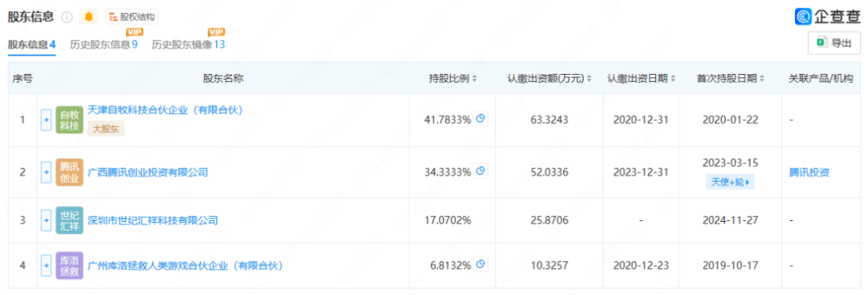Click the 库洛拯救 company logo
This screenshot has height=295, width=868.
point(70,266)
